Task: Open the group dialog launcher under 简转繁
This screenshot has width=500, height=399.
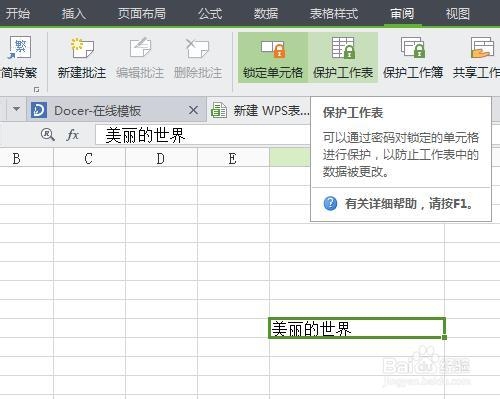Action: coord(36,89)
